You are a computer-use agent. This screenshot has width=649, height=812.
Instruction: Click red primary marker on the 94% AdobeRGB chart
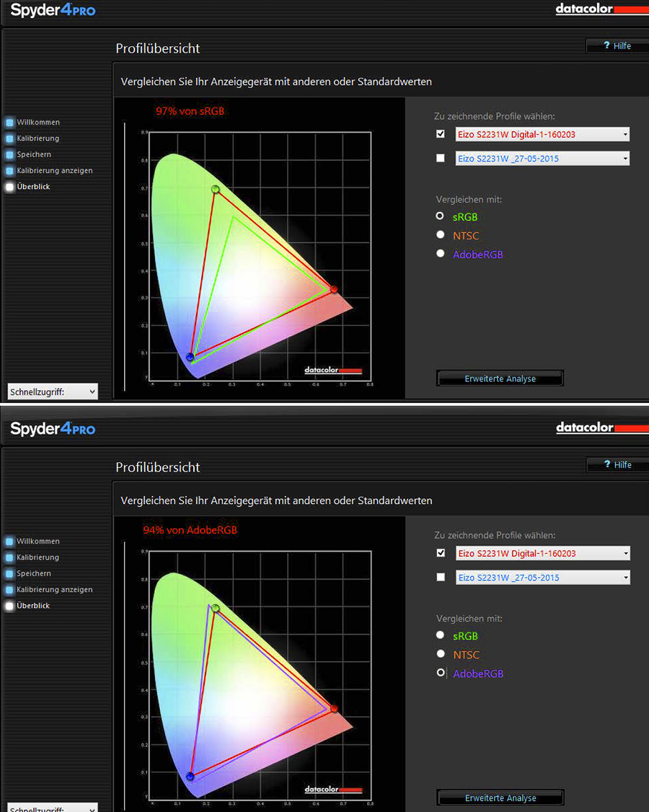click(x=334, y=709)
